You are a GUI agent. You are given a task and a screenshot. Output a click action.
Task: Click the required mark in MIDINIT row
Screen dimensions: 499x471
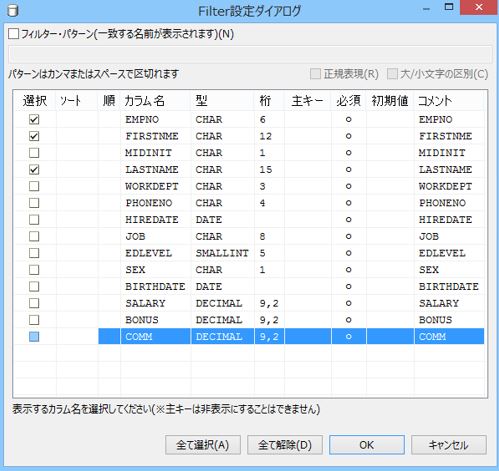(x=349, y=153)
